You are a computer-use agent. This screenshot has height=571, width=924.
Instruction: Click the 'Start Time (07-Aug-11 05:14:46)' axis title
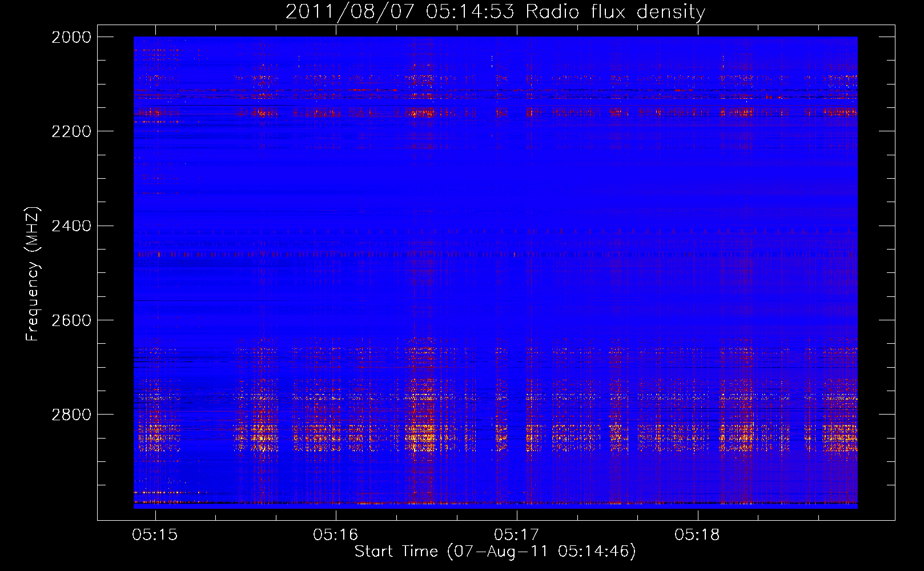[x=495, y=552]
